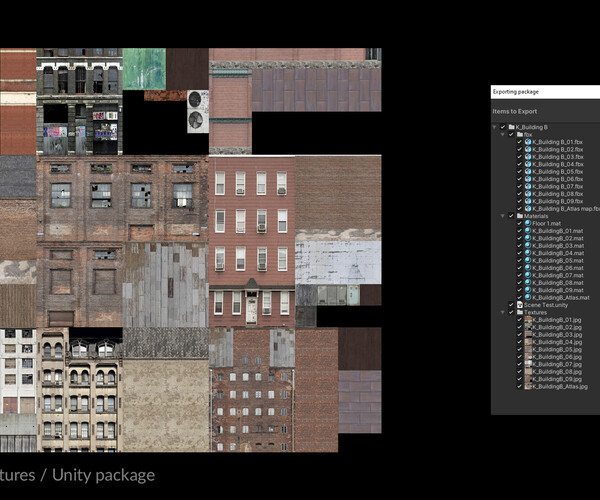Click the fbx folder icon

(x=520, y=135)
